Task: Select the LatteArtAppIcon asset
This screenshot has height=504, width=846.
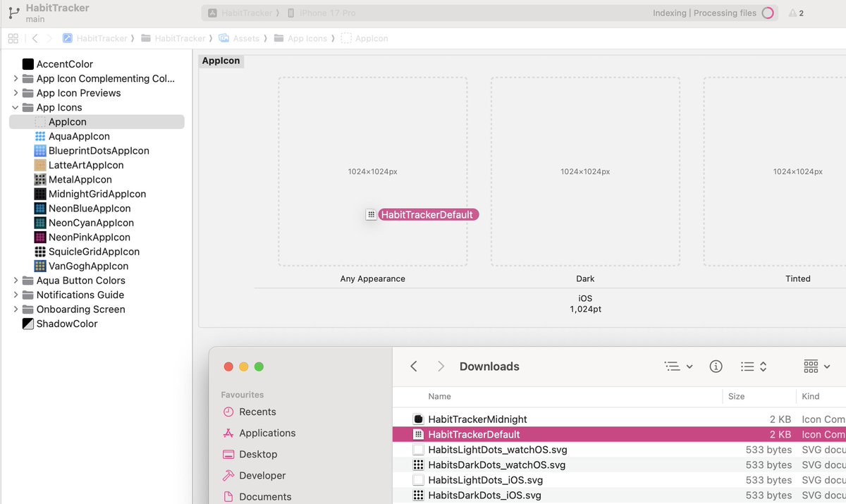Action: tap(79, 165)
